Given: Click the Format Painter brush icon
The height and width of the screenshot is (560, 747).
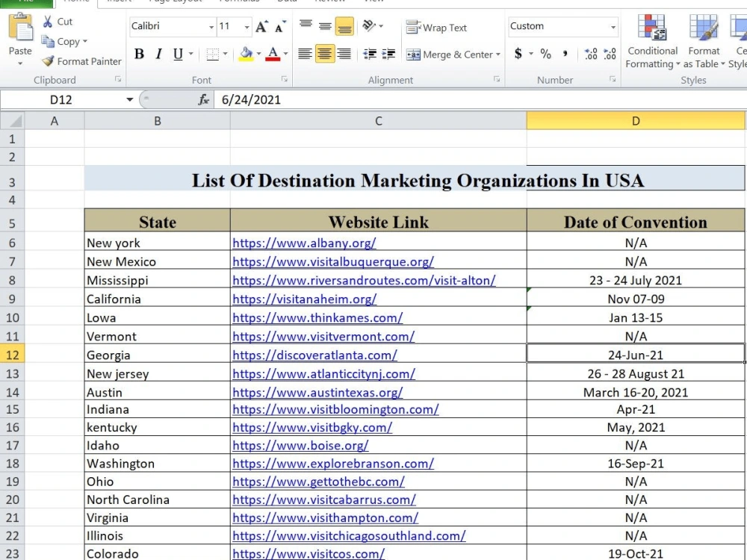Looking at the screenshot, I should pos(48,61).
